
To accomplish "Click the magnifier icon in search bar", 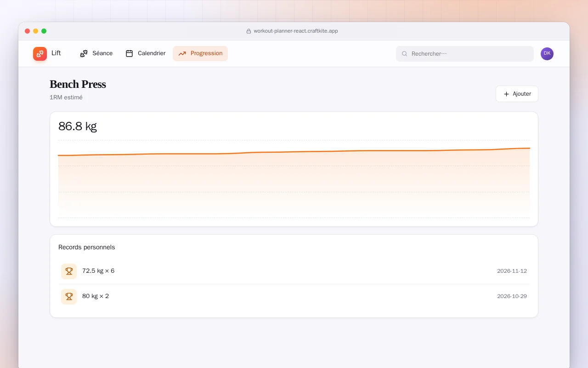I will click(405, 54).
